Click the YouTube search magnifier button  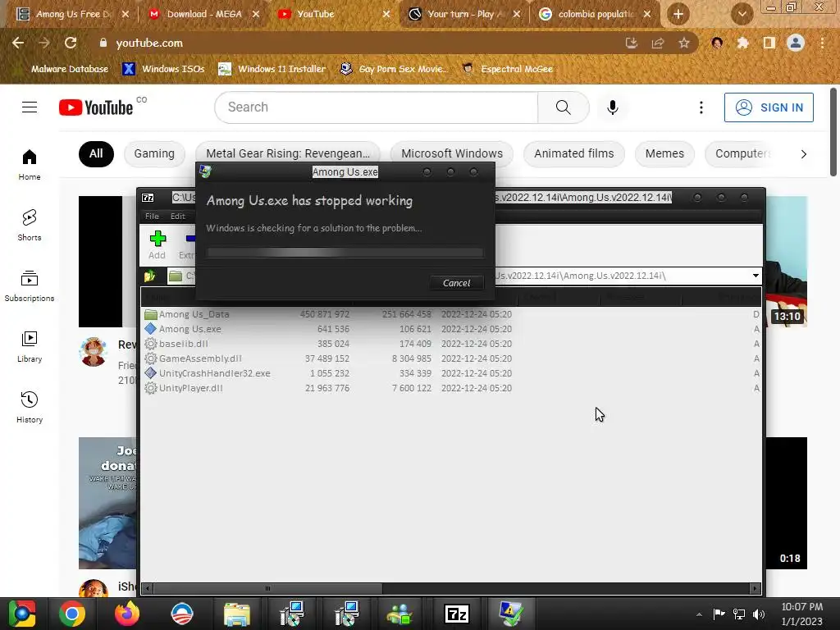(x=563, y=107)
